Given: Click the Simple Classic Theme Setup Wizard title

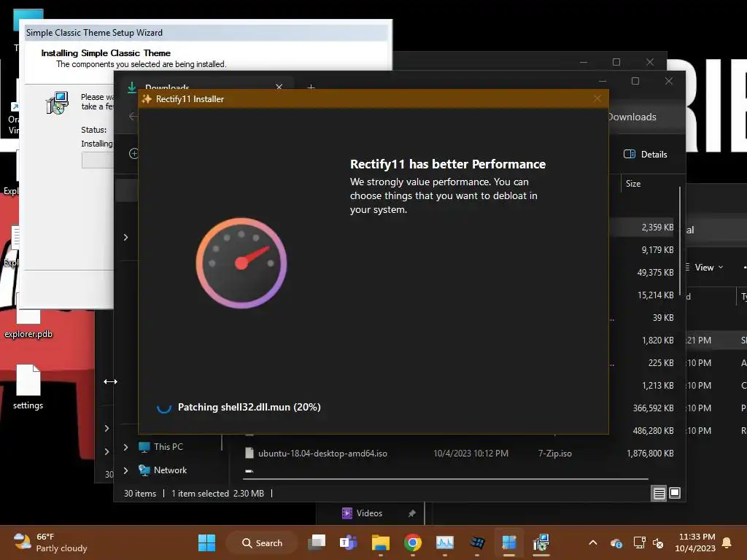Looking at the screenshot, I should tap(94, 33).
